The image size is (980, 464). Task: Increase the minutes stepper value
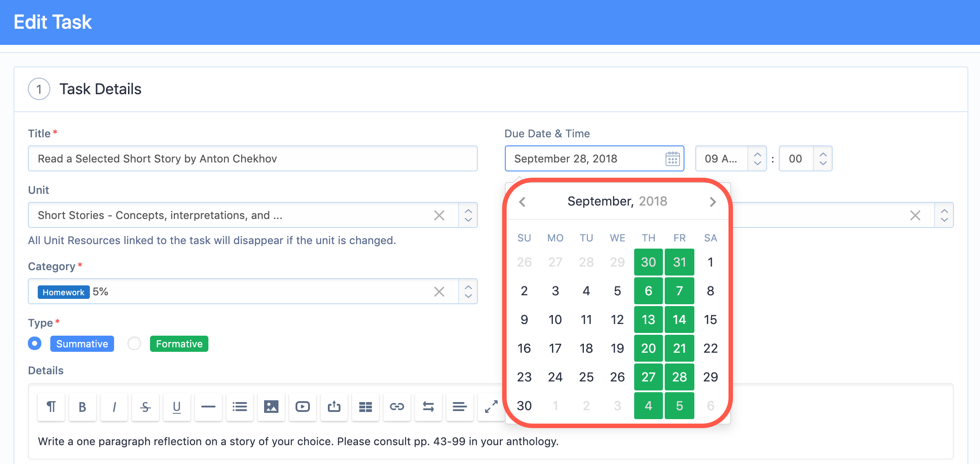pyautogui.click(x=823, y=154)
